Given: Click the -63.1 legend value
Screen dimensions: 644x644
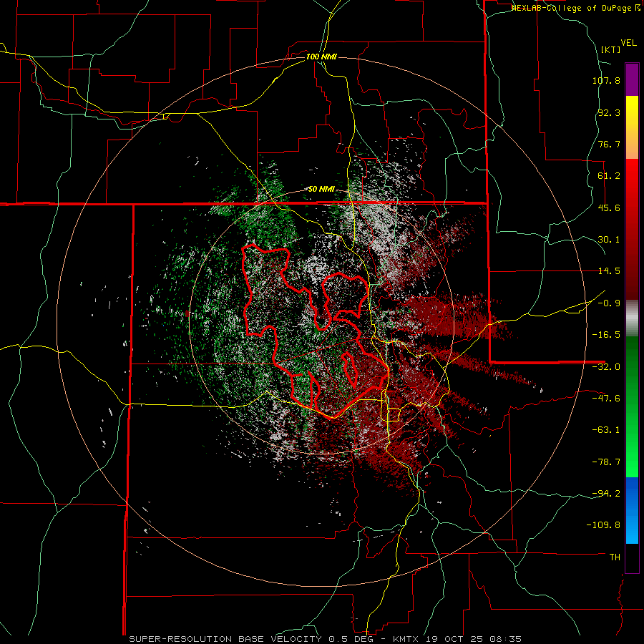Looking at the screenshot, I should point(606,430).
